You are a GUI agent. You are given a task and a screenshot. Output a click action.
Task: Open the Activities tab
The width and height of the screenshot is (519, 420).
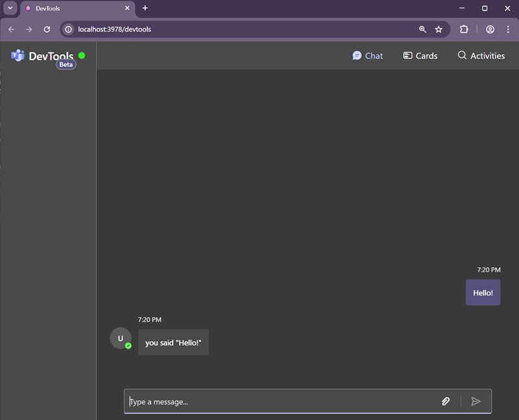tap(481, 56)
